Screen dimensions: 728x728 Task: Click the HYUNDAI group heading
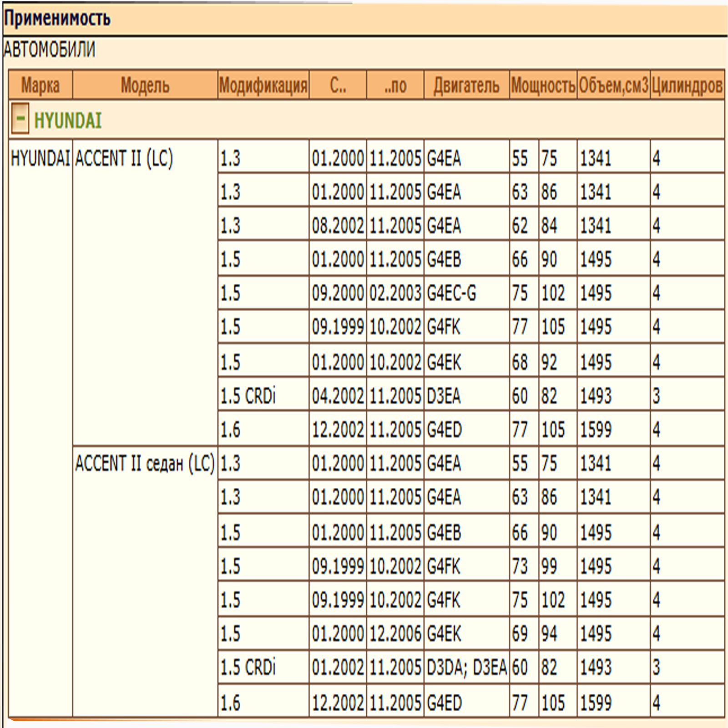67,121
